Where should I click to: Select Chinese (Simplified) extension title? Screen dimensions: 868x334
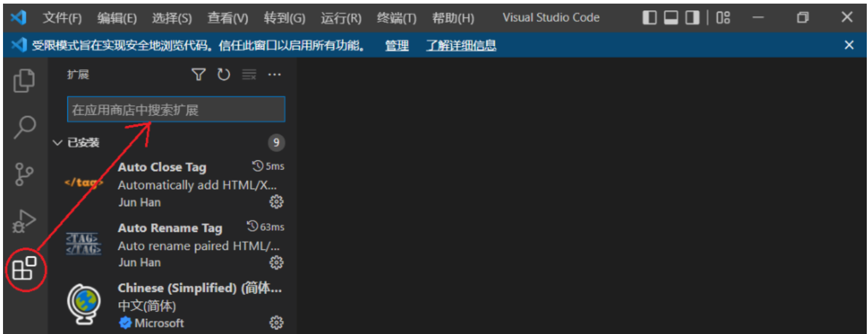(x=200, y=288)
